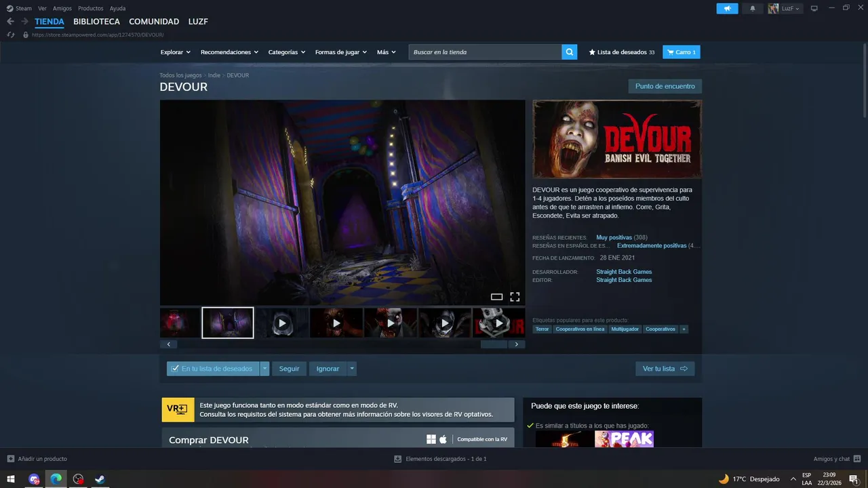Click the Punto de encuentro button
The width and height of the screenshot is (868, 488).
[x=665, y=86]
